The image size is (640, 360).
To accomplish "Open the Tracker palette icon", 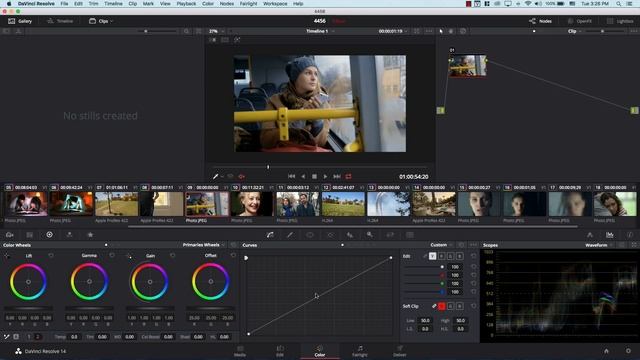I will [x=330, y=235].
